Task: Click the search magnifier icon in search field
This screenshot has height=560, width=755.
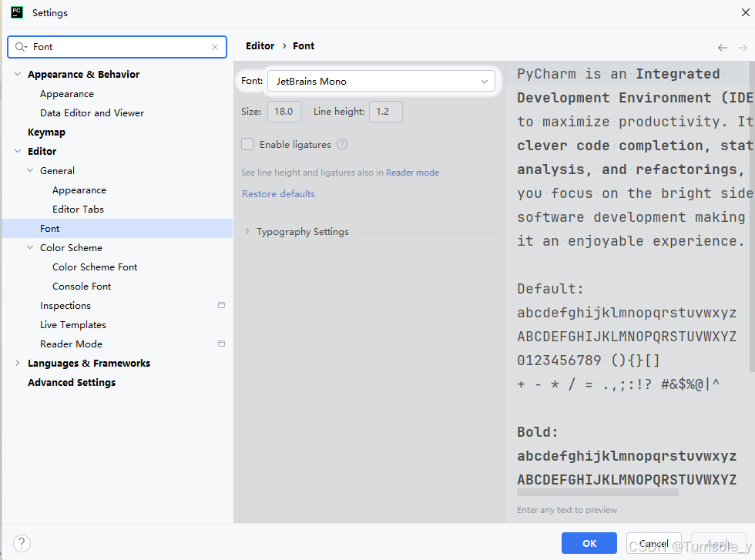Action: [20, 47]
